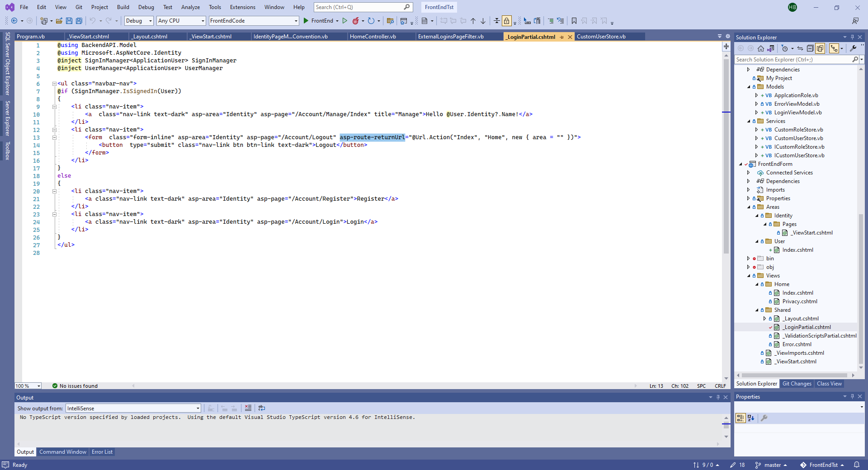Image resolution: width=868 pixels, height=470 pixels.
Task: Toggle the editor split window handle
Action: 726,46
